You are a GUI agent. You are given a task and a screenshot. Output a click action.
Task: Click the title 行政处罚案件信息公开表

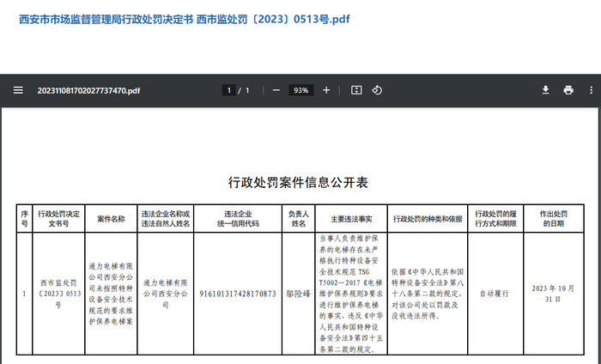[298, 182]
